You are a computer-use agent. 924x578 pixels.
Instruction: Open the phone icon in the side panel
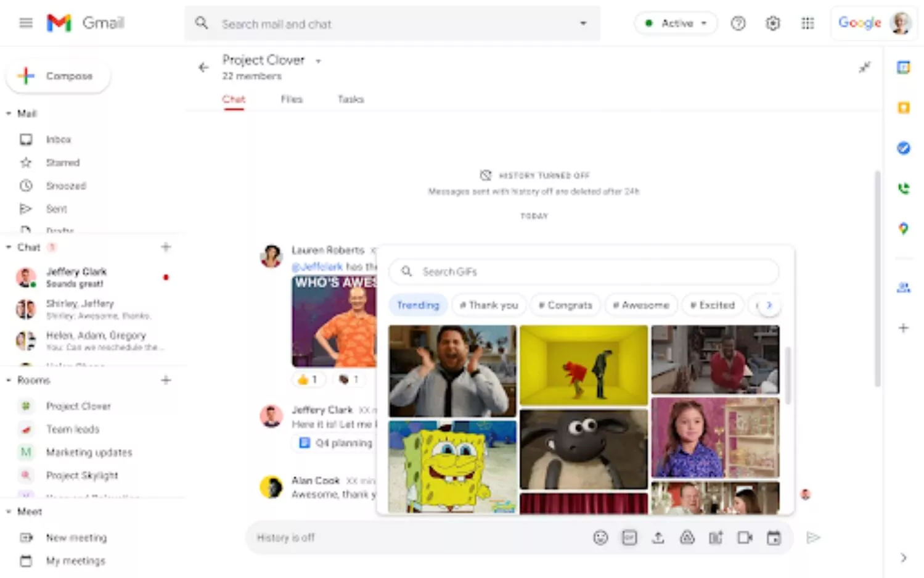tap(904, 188)
